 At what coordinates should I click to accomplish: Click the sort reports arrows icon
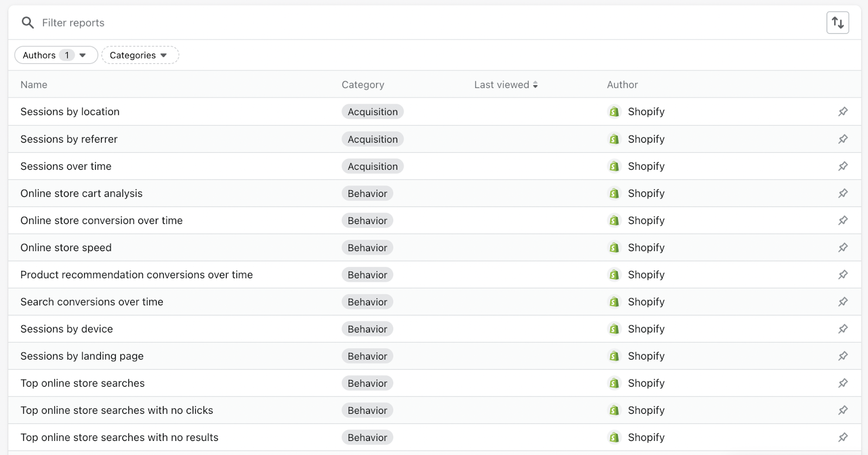pos(838,23)
